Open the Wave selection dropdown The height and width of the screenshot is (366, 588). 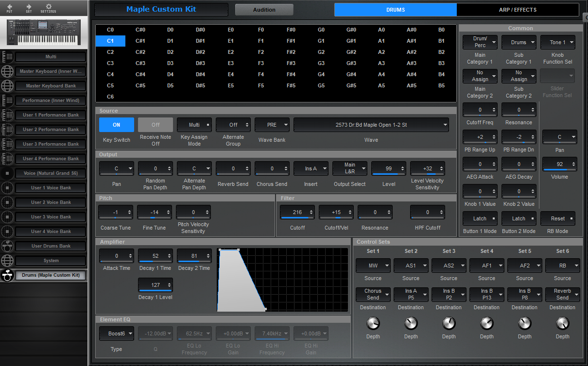pos(371,125)
